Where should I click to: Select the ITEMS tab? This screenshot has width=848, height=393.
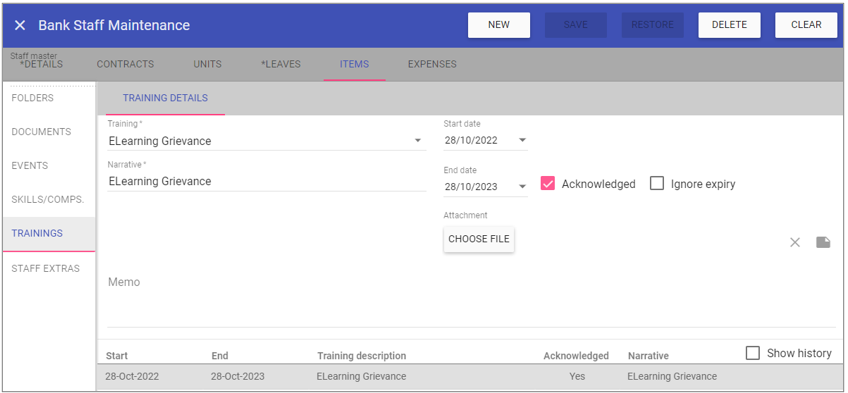[x=354, y=64]
